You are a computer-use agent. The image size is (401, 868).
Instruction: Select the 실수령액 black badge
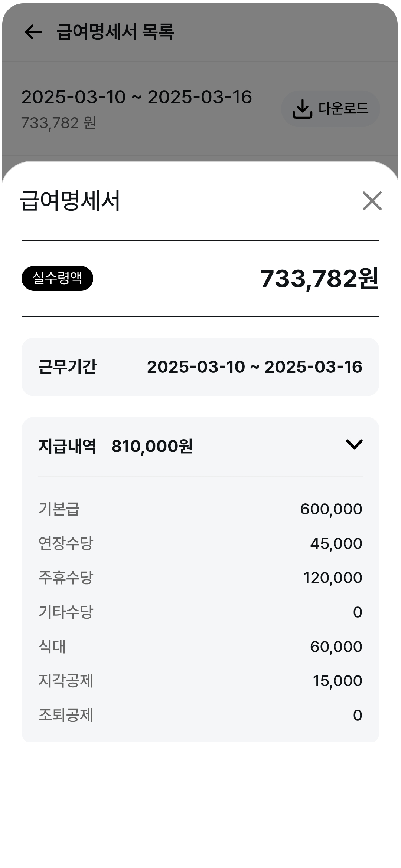57,278
